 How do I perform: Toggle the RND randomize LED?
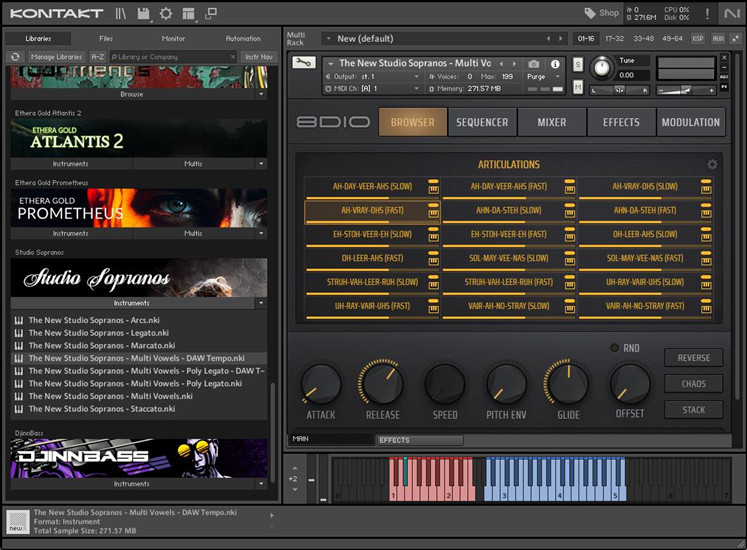[x=616, y=348]
